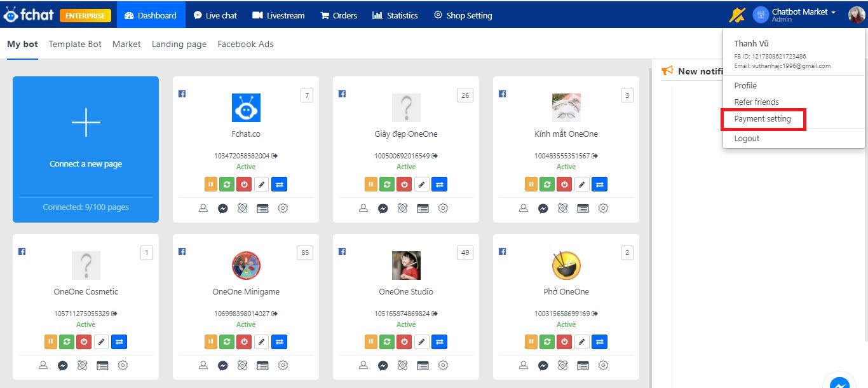Power off the Fchat.co bot

tap(245, 184)
